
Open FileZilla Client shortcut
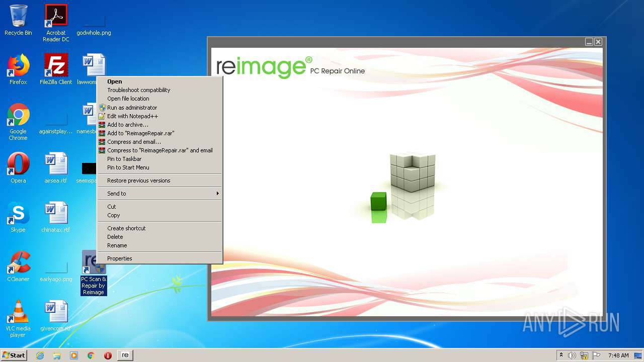(56, 69)
